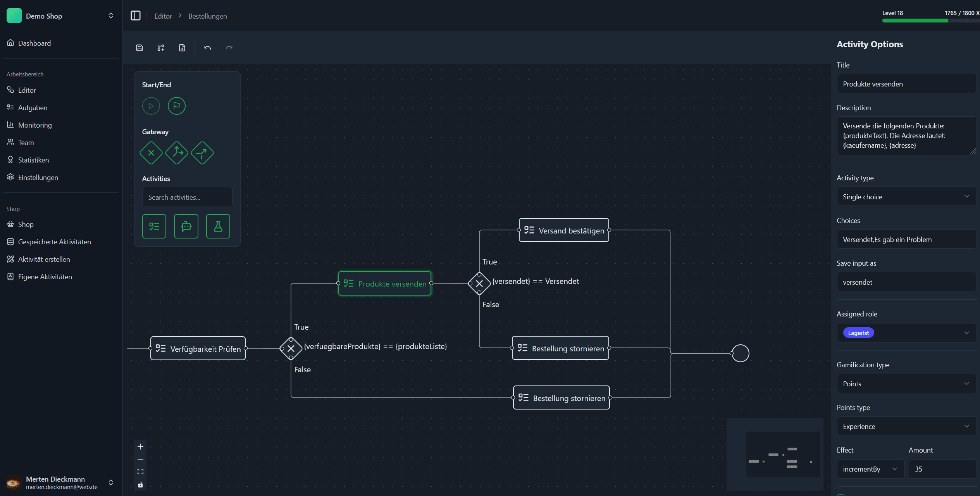
Task: Open the Effect dropdown set to incrementBy
Action: pos(870,469)
